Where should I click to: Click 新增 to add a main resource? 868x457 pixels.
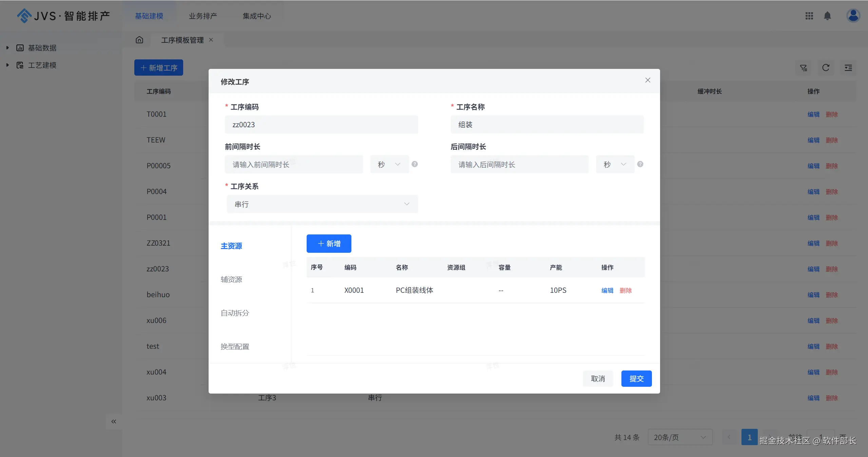329,244
